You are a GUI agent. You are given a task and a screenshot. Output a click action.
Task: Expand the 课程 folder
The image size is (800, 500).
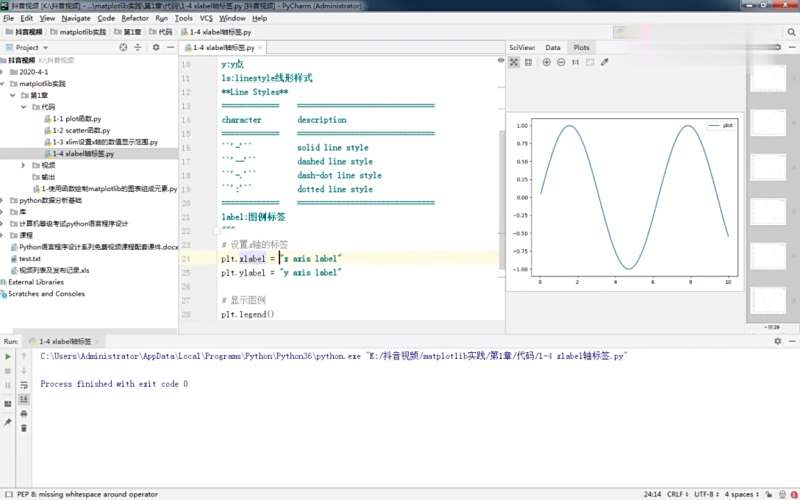3,235
